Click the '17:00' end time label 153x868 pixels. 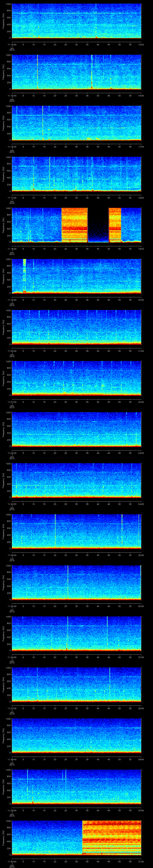click(x=141, y=147)
